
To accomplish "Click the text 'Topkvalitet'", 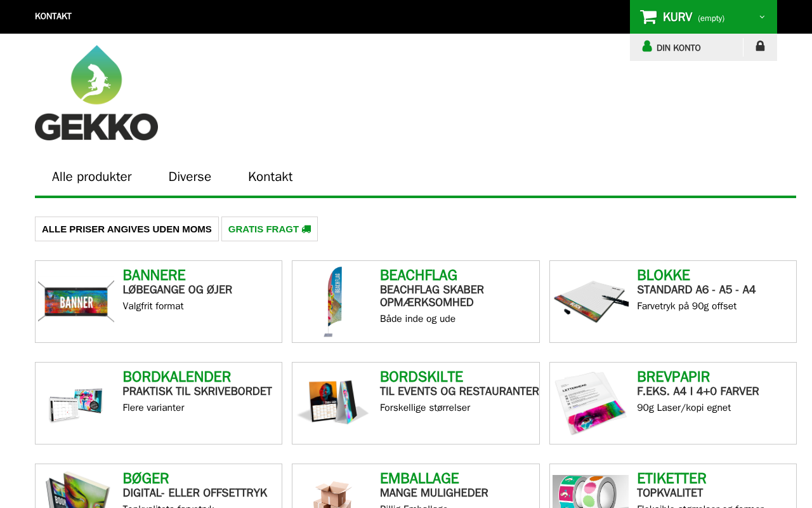I will 670,493.
